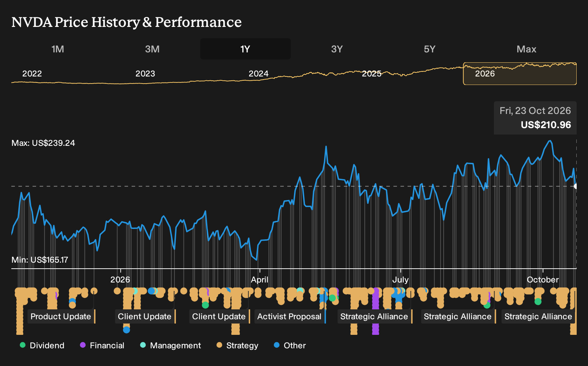Toggle the Strategy legend filter
The height and width of the screenshot is (366, 588).
237,345
